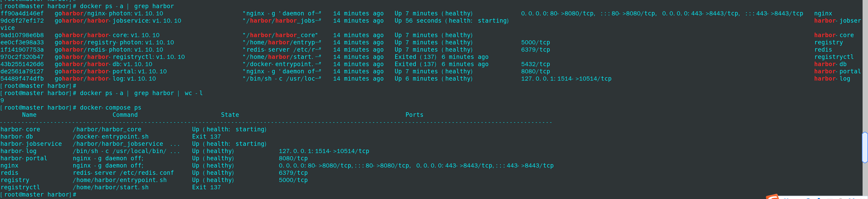Viewport: 868px width, 199px height.
Task: Click the 'Name' column header
Action: point(29,115)
